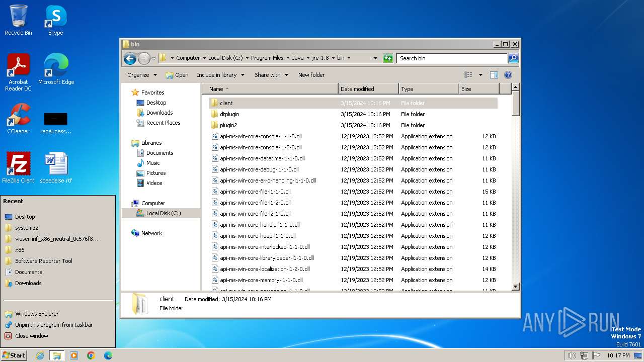644x362 pixels.
Task: Click the search magnifier icon
Action: pyautogui.click(x=513, y=58)
